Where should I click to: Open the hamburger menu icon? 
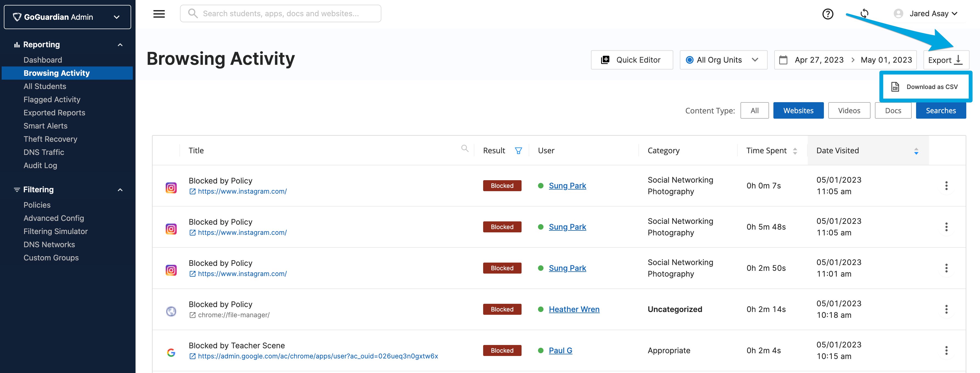tap(159, 14)
